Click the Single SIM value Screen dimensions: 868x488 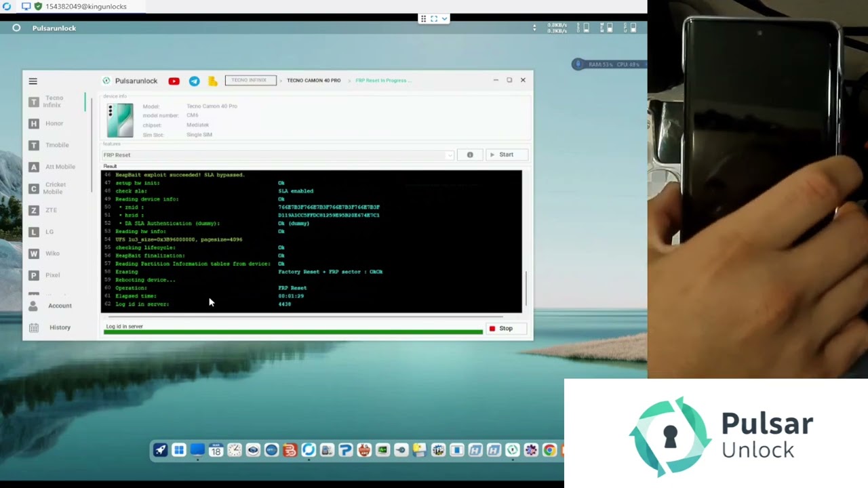[199, 134]
